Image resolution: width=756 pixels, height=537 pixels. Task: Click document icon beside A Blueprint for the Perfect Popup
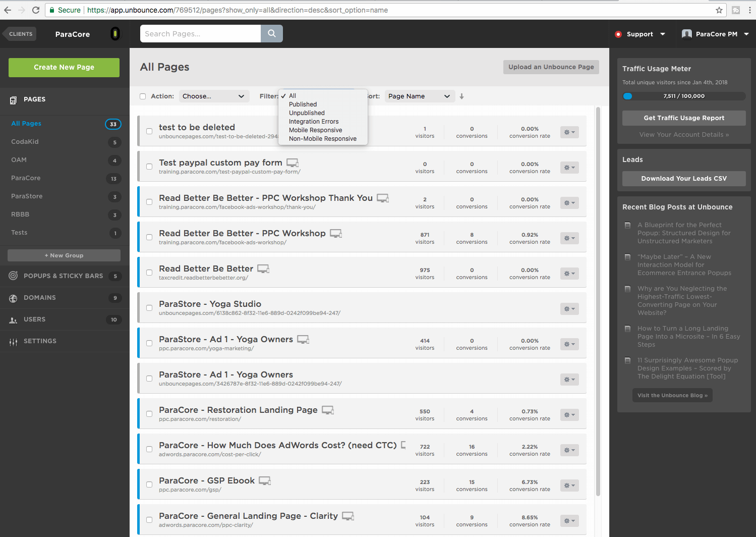click(628, 225)
